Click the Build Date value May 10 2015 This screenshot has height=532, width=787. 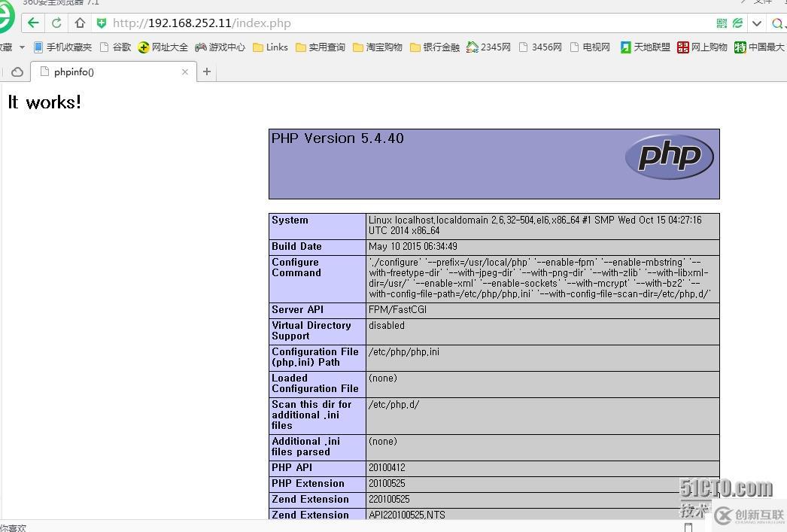pos(412,246)
